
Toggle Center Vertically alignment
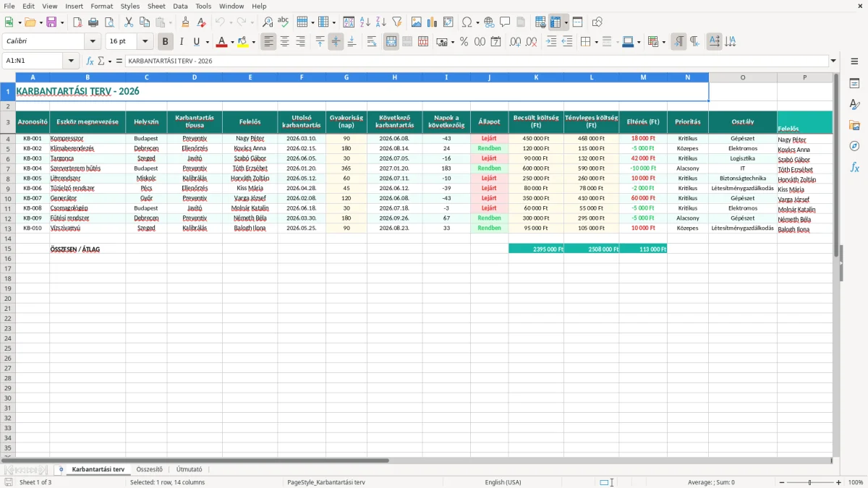tap(336, 42)
